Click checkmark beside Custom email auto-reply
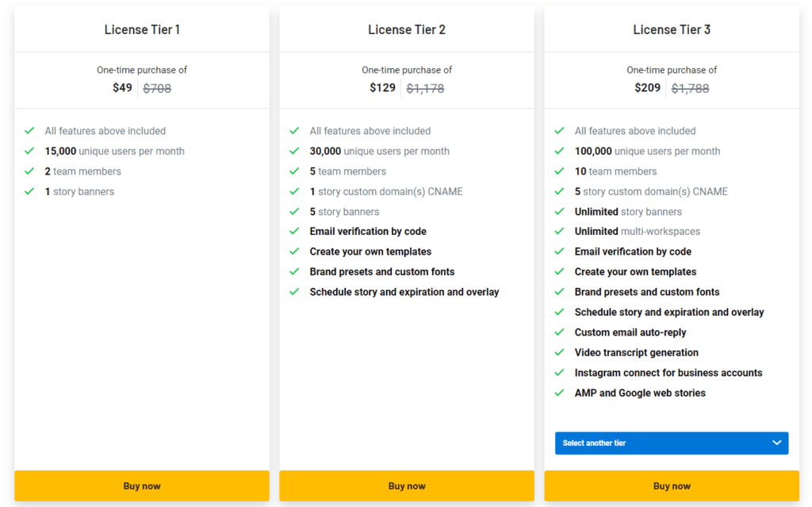The image size is (812, 507). [x=559, y=332]
